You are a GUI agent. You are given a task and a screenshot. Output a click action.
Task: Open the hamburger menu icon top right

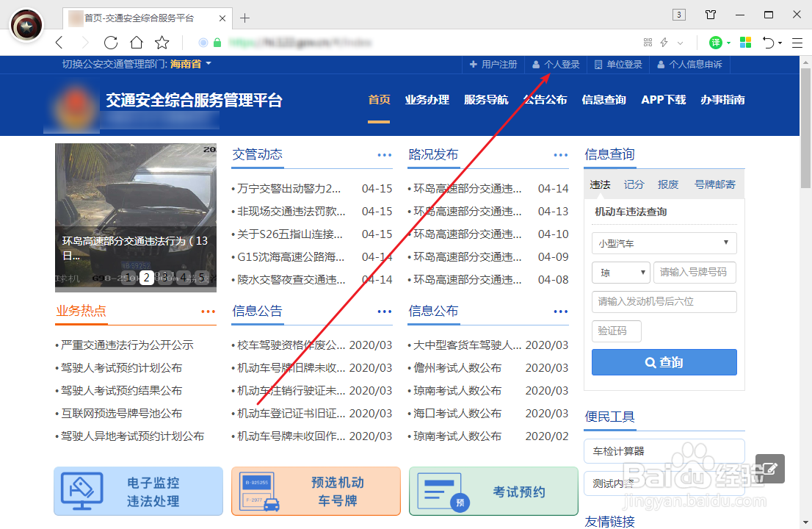[x=797, y=42]
